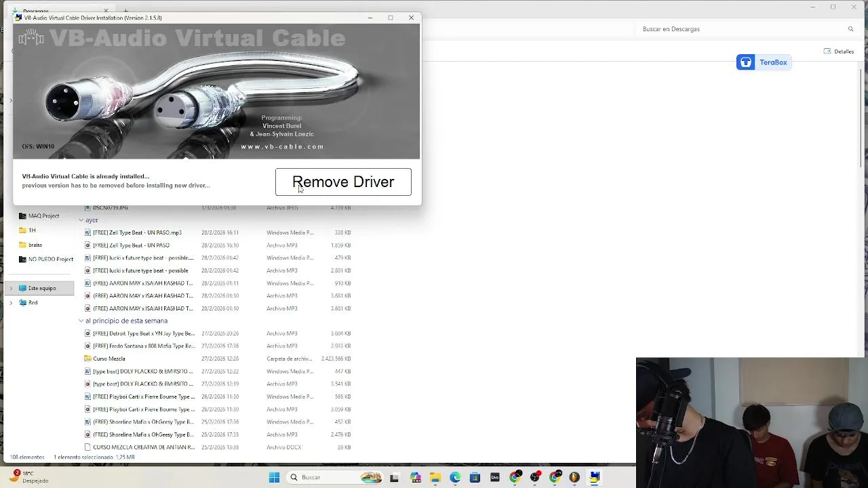Viewport: 868px width, 488px height.
Task: Open File Explorer from the taskbar
Action: [435, 477]
